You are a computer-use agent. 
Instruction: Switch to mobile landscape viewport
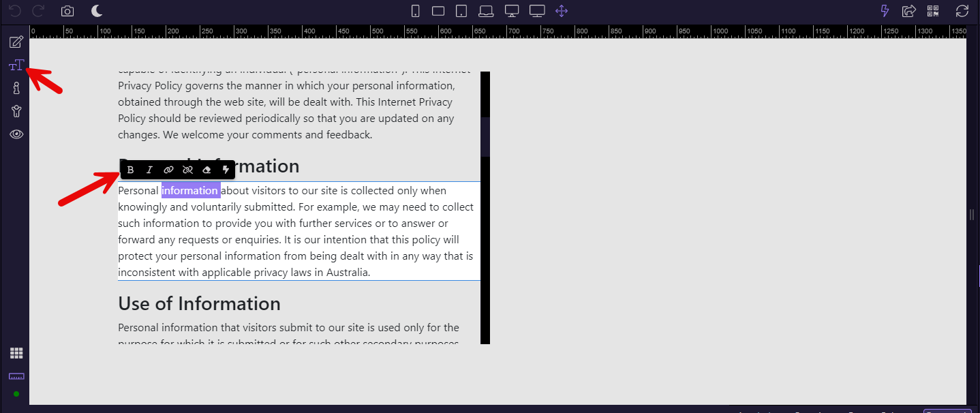438,11
